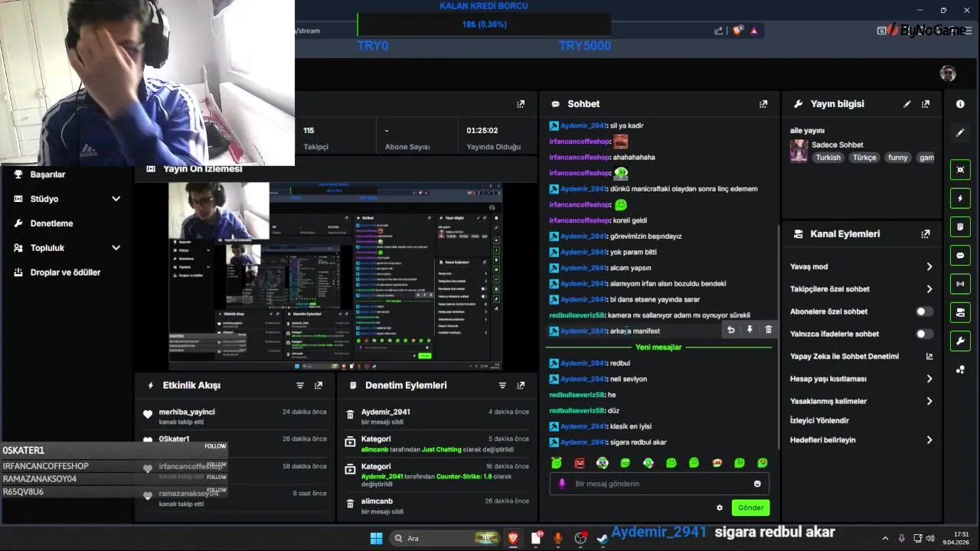Click the Gönder send button
This screenshot has width=980, height=551.
pos(750,507)
